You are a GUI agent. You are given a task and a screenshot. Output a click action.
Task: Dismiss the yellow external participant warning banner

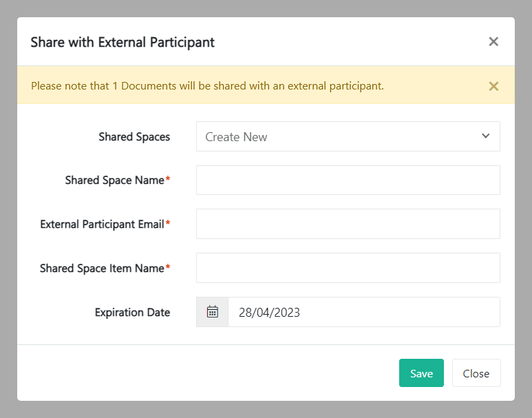[x=493, y=86]
